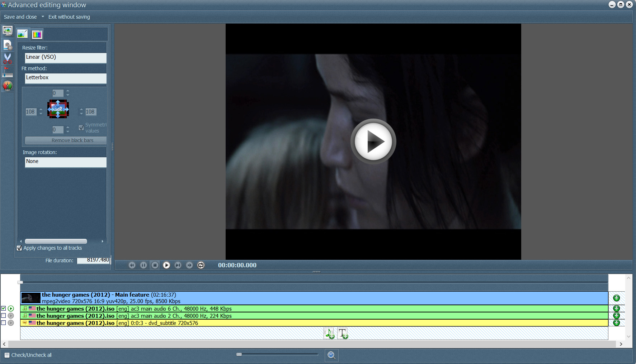This screenshot has height=364, width=636.
Task: Increase the left crop stepper value
Action: (41, 110)
